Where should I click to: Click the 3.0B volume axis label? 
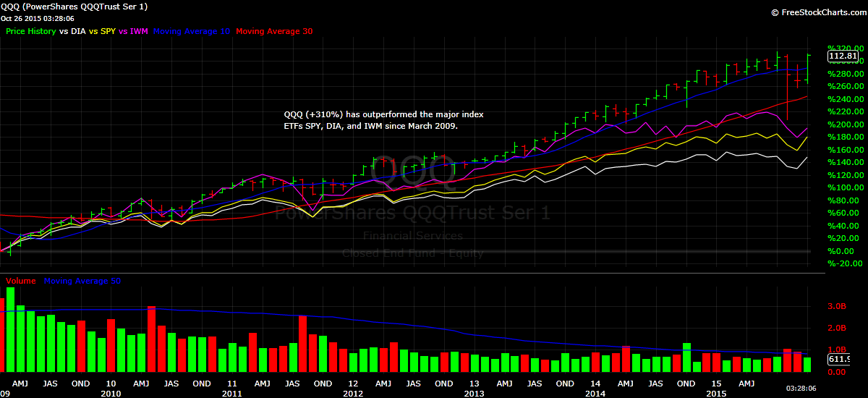coord(838,307)
